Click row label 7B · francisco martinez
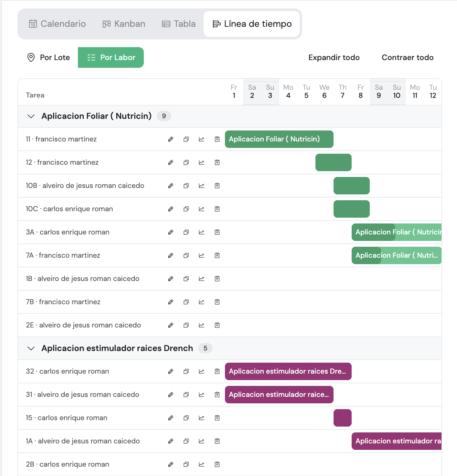 (63, 302)
